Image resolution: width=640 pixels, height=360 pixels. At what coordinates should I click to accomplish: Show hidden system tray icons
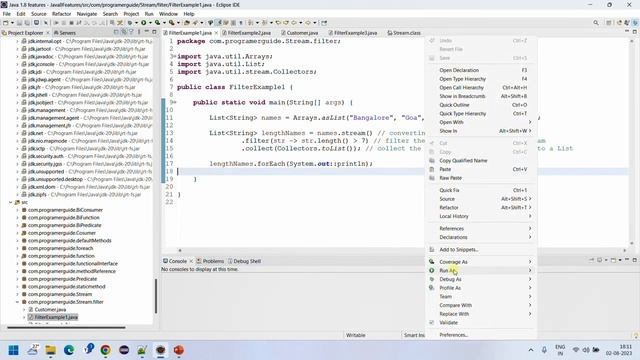click(x=531, y=350)
